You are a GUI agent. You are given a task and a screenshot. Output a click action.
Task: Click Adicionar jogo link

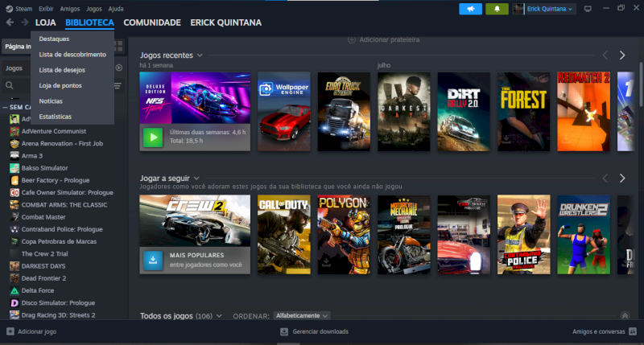(37, 331)
